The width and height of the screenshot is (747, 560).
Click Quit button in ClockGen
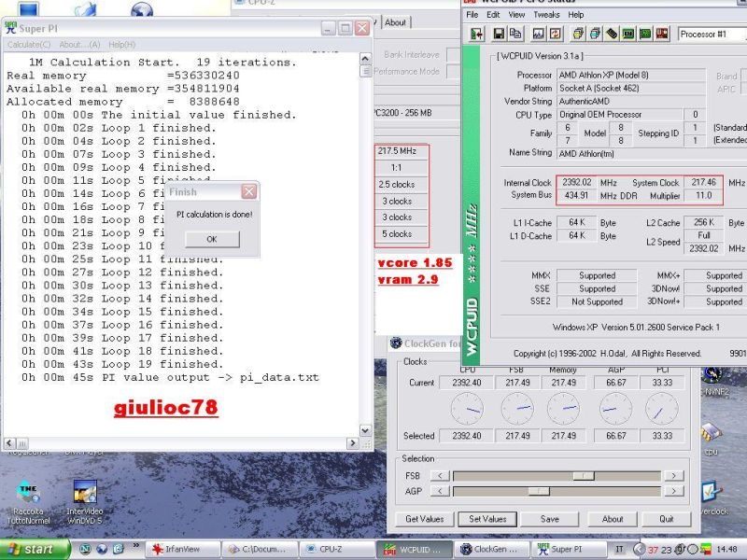tap(666, 519)
